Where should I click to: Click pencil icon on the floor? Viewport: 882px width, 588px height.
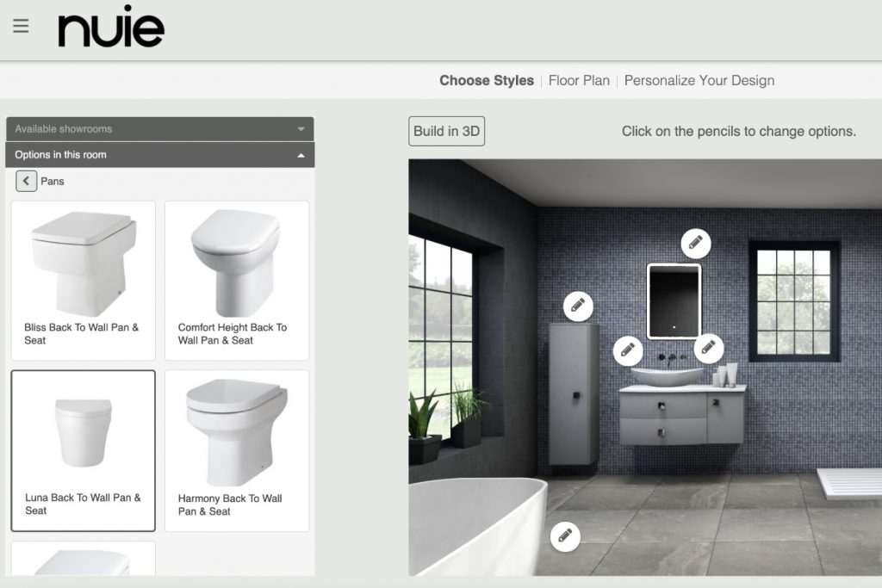pos(565,536)
